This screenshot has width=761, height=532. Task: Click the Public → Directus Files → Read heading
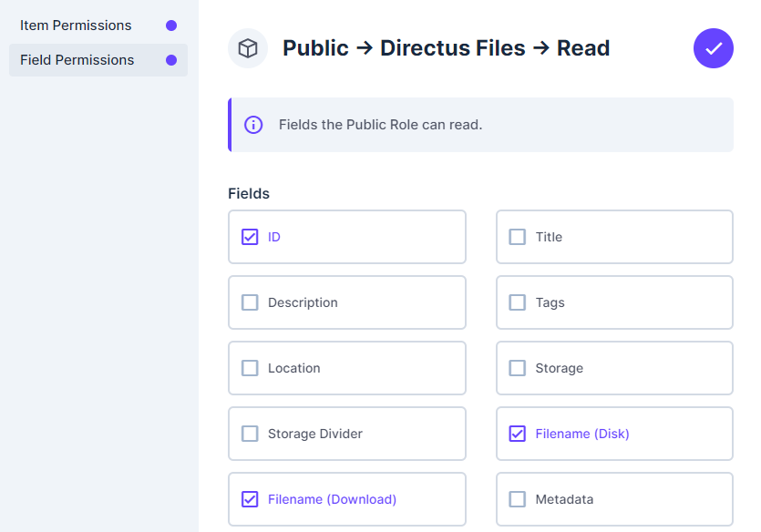446,48
